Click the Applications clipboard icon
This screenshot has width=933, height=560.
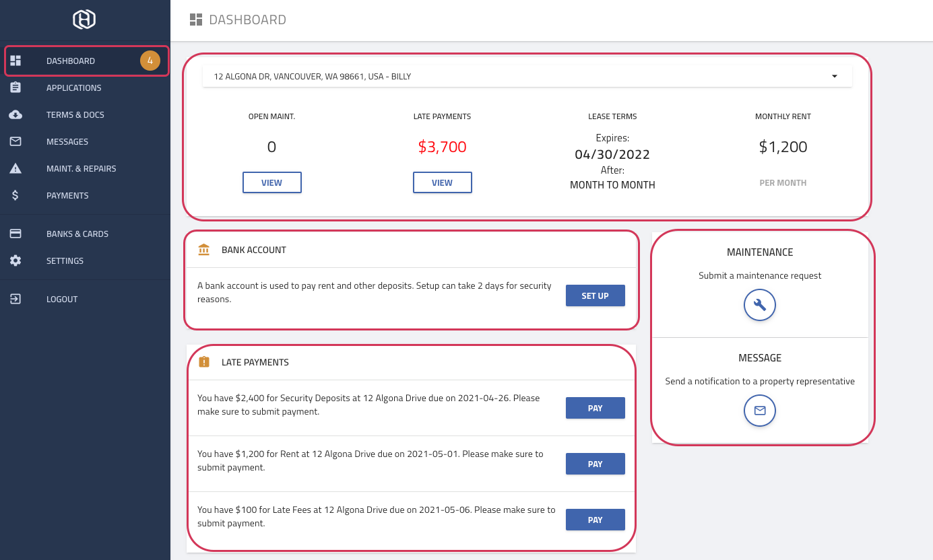pyautogui.click(x=15, y=87)
